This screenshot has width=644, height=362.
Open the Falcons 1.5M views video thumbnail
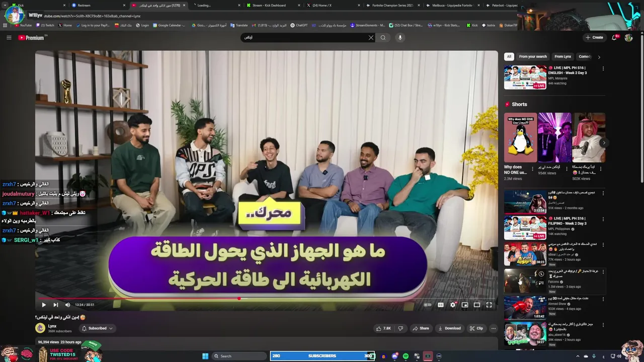point(525,281)
